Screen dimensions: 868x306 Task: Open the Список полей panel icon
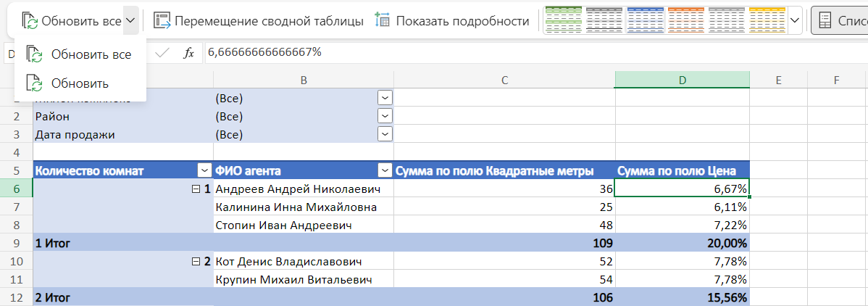[x=824, y=21]
